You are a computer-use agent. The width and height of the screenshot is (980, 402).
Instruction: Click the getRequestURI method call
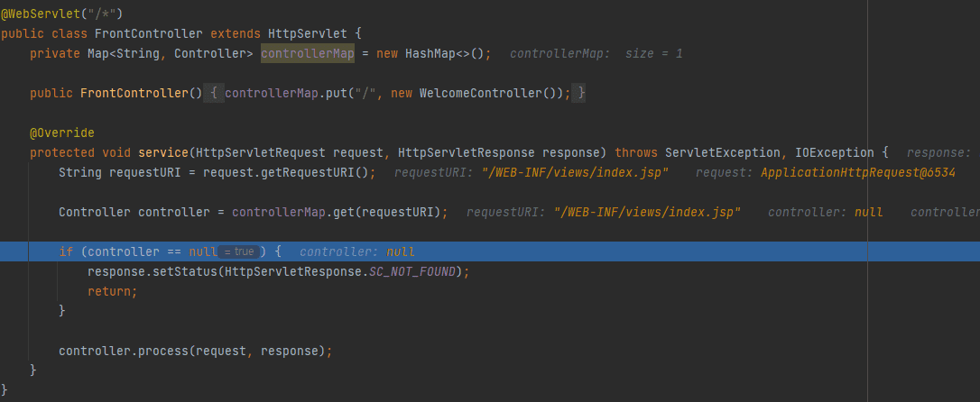point(318,172)
